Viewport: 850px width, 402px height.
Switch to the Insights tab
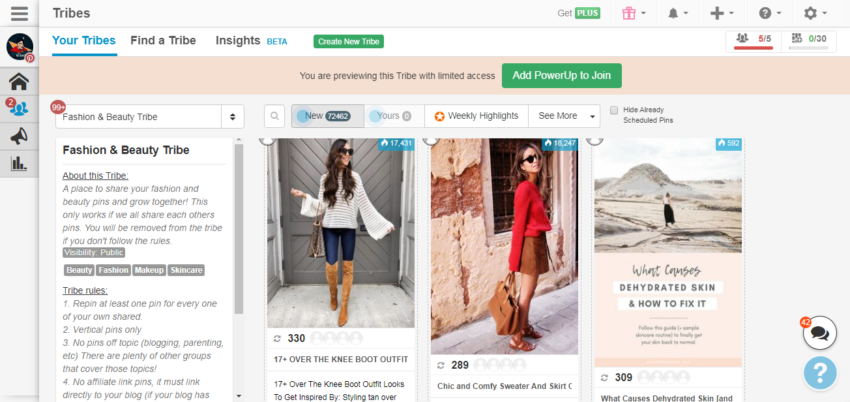pos(238,41)
